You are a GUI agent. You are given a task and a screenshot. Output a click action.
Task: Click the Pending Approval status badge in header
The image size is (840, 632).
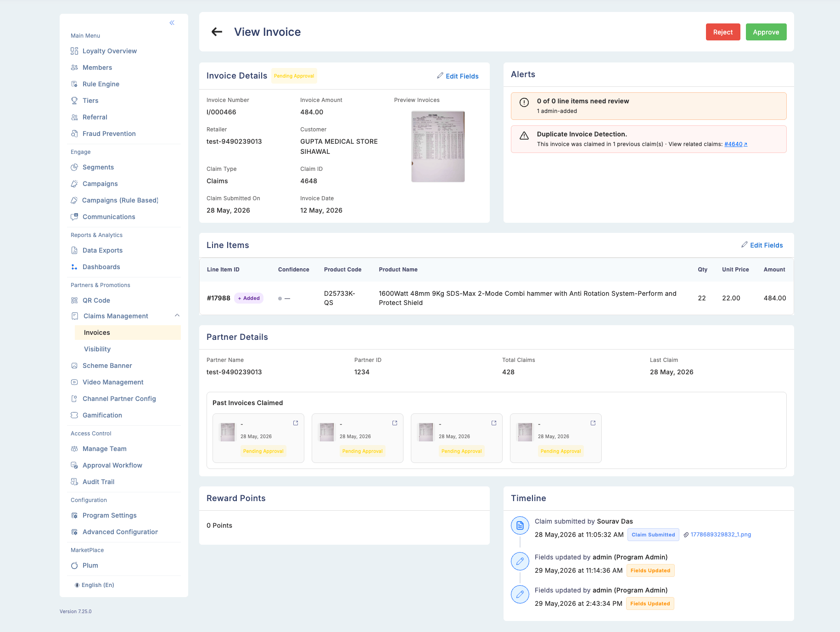(x=294, y=76)
